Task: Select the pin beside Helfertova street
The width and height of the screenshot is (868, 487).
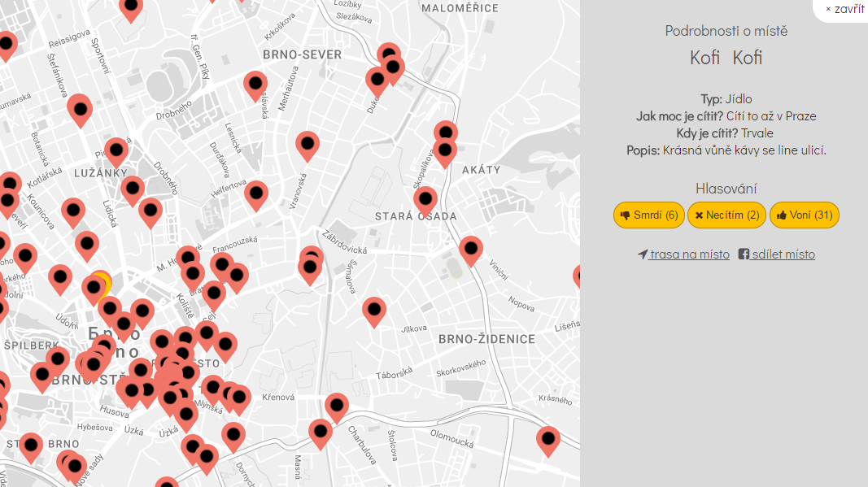Action: tap(256, 196)
